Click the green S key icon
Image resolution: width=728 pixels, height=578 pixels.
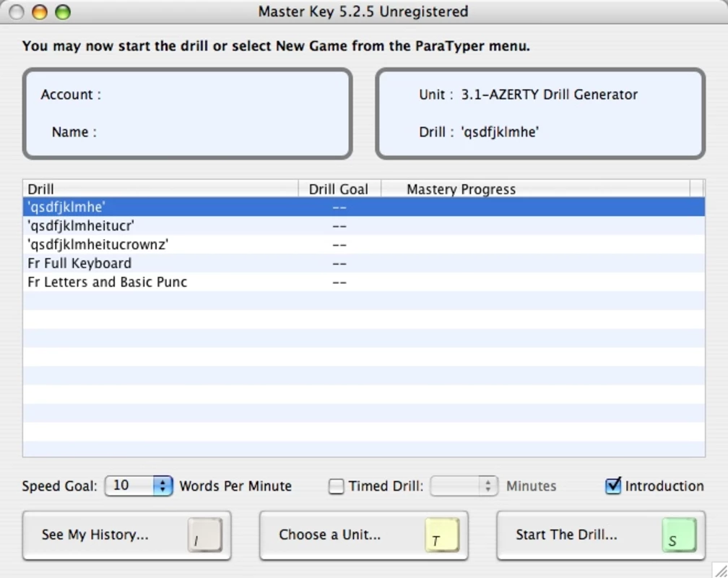click(679, 535)
